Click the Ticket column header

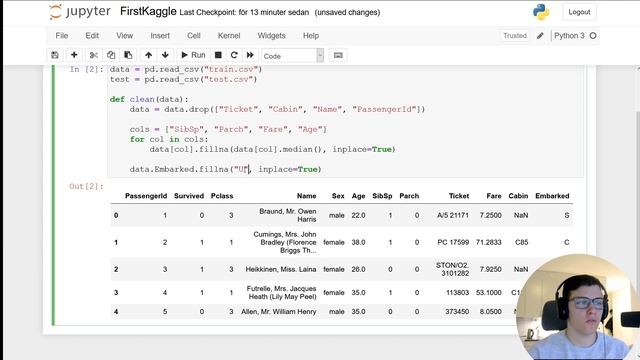coord(459,196)
